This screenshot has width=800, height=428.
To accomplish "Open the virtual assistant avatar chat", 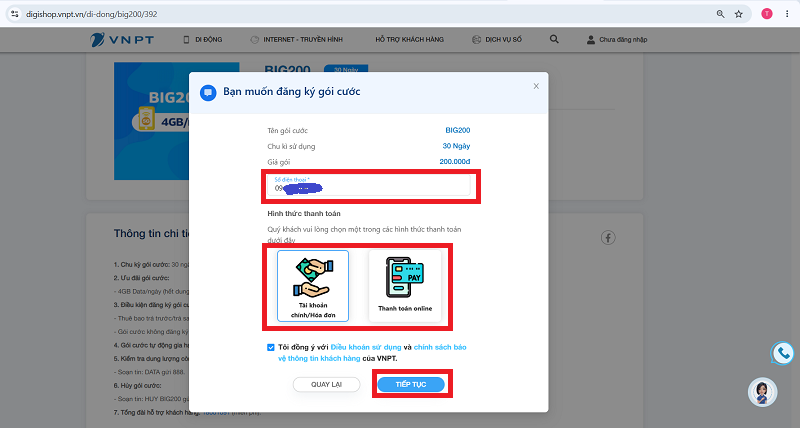I will tap(762, 392).
